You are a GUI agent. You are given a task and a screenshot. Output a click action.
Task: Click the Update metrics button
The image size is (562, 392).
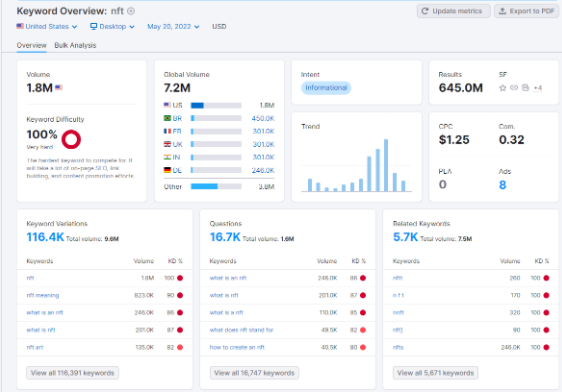(453, 11)
